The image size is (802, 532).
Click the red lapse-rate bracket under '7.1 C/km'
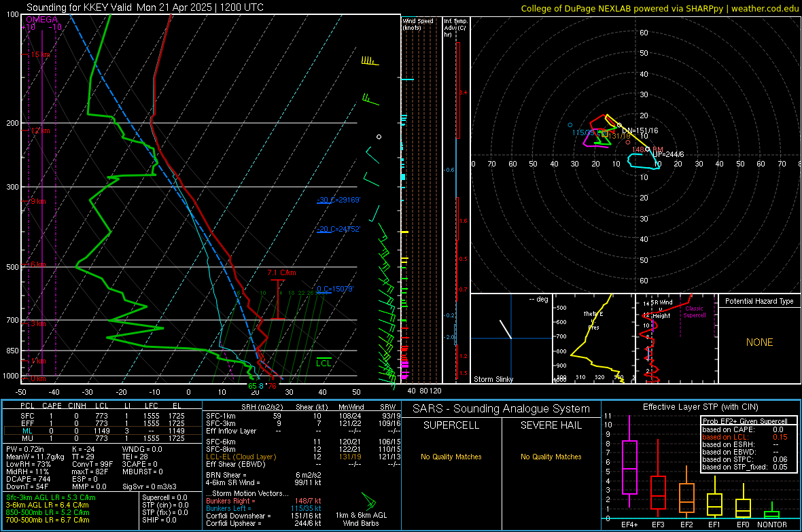click(x=277, y=299)
